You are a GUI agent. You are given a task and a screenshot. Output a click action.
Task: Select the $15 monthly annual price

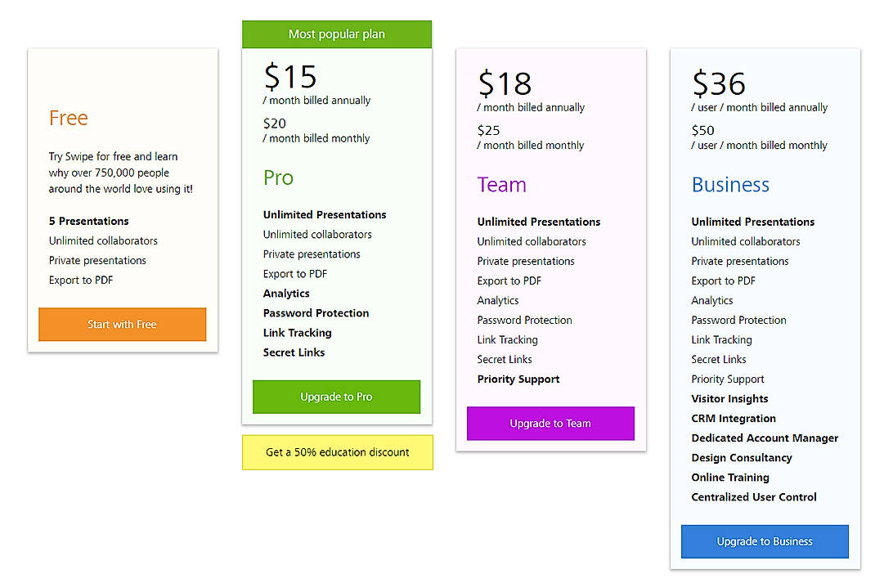pyautogui.click(x=290, y=78)
